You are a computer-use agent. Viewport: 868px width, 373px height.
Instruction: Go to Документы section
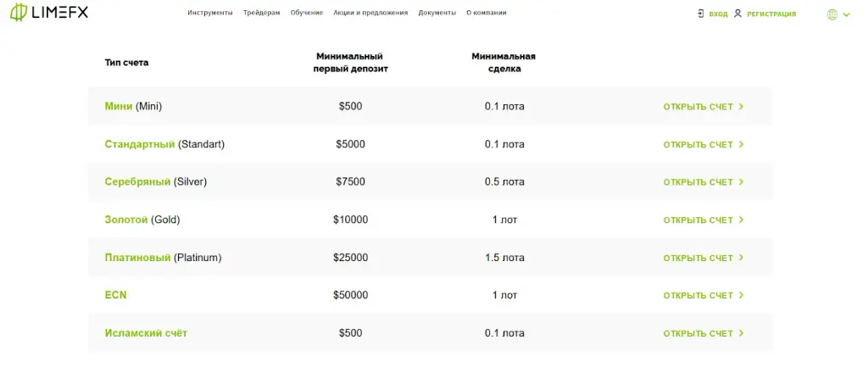437,13
